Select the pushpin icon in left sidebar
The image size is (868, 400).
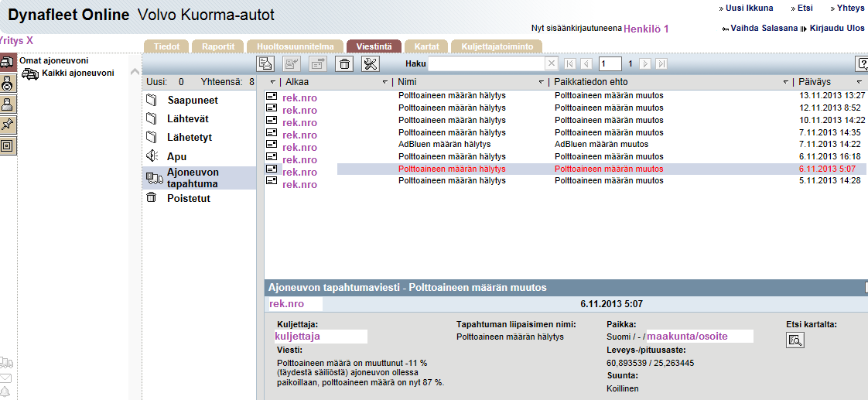point(8,125)
